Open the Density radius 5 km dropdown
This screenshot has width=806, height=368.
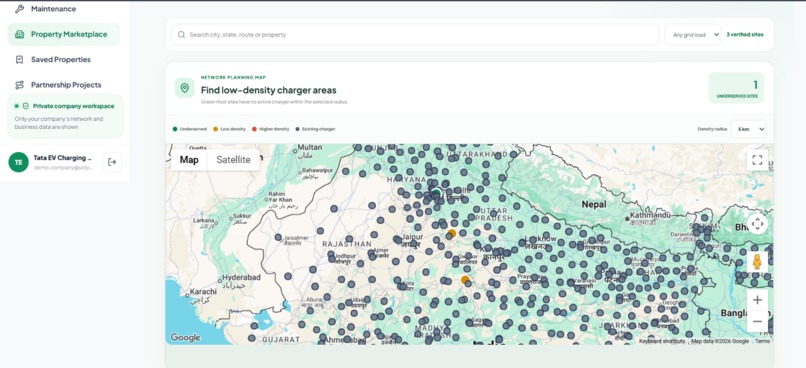pyautogui.click(x=749, y=129)
